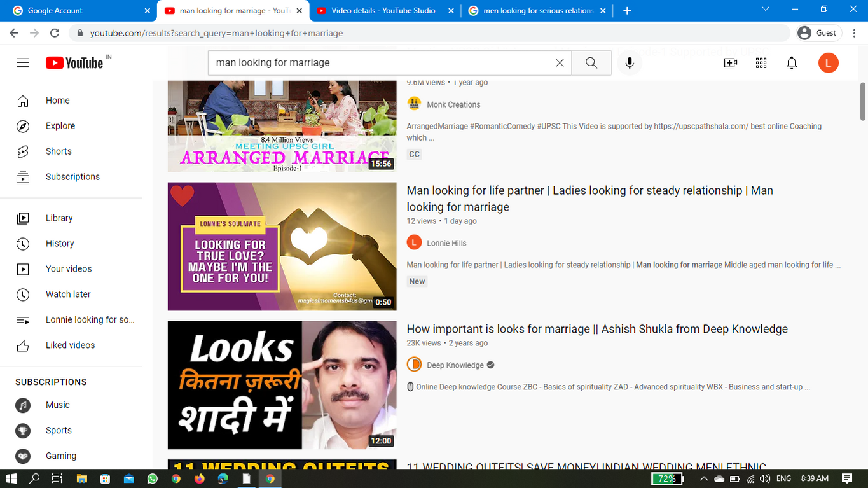Viewport: 868px width, 488px height.
Task: Open the Arranged Marriage video thumbnail
Action: click(x=282, y=126)
